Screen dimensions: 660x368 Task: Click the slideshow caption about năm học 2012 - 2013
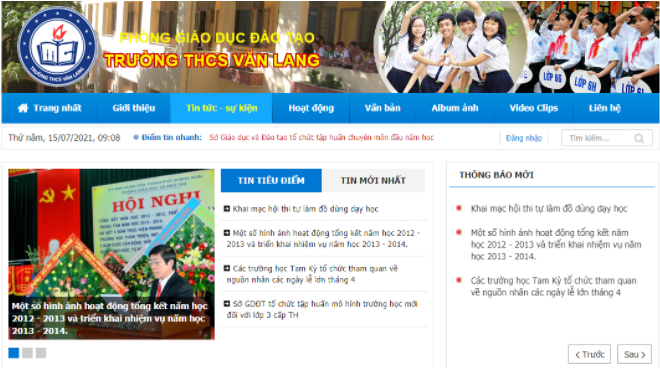110,318
